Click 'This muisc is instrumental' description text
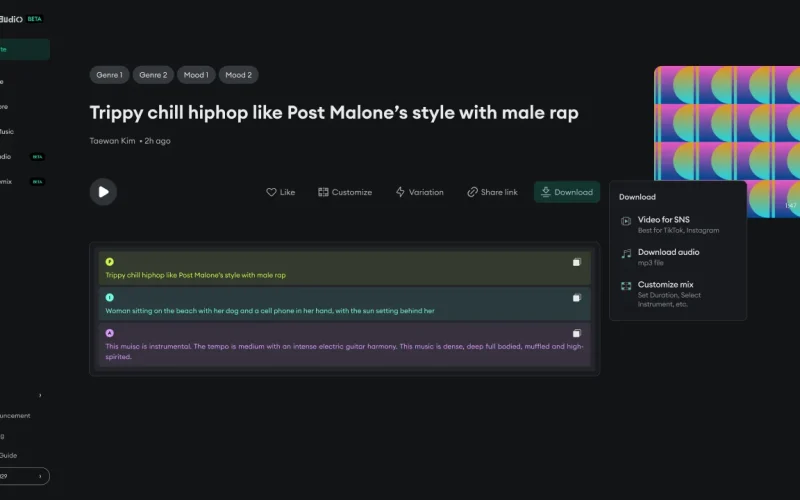This screenshot has height=500, width=800. point(344,351)
